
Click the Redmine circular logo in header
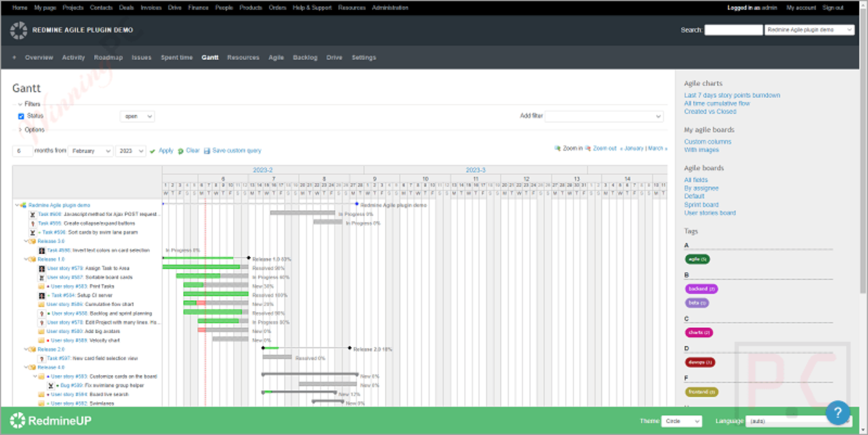click(18, 30)
